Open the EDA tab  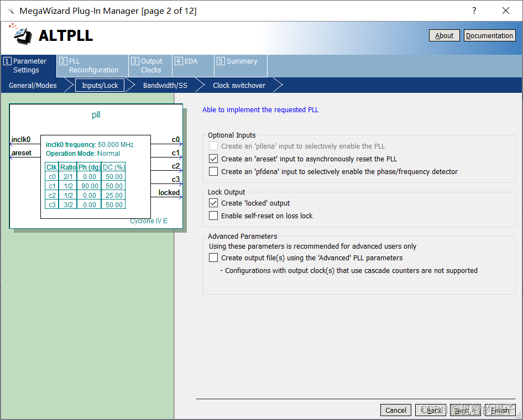pyautogui.click(x=193, y=66)
